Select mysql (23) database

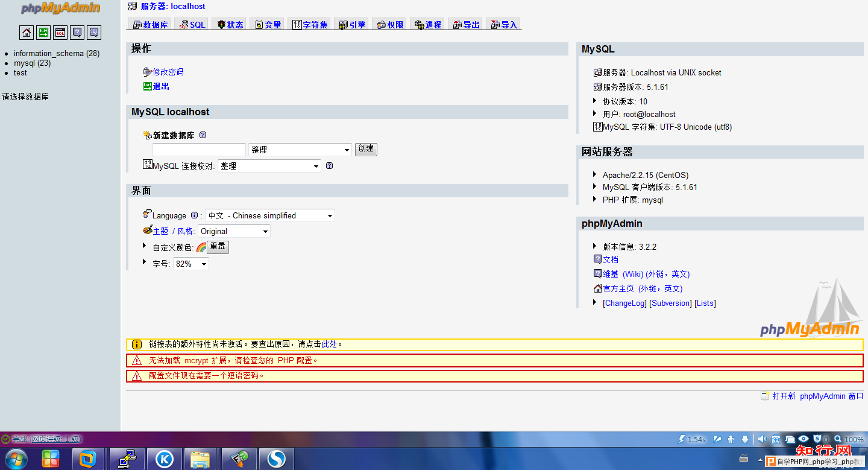pos(32,63)
